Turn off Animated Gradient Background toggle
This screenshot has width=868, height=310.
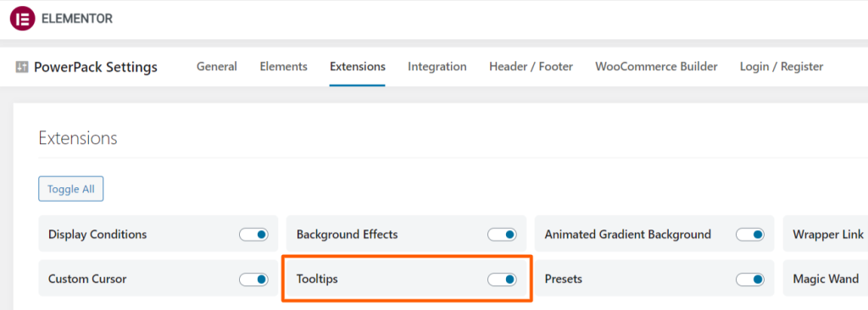(x=750, y=234)
